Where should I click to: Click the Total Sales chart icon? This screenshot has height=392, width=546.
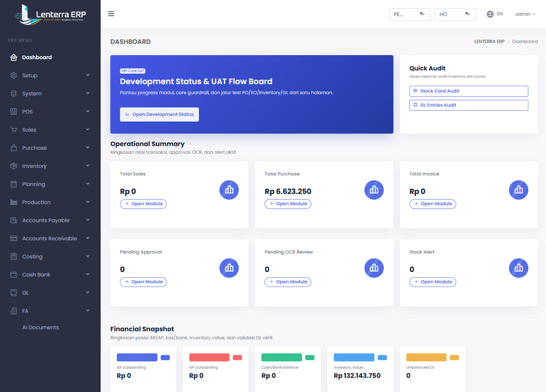coord(229,190)
